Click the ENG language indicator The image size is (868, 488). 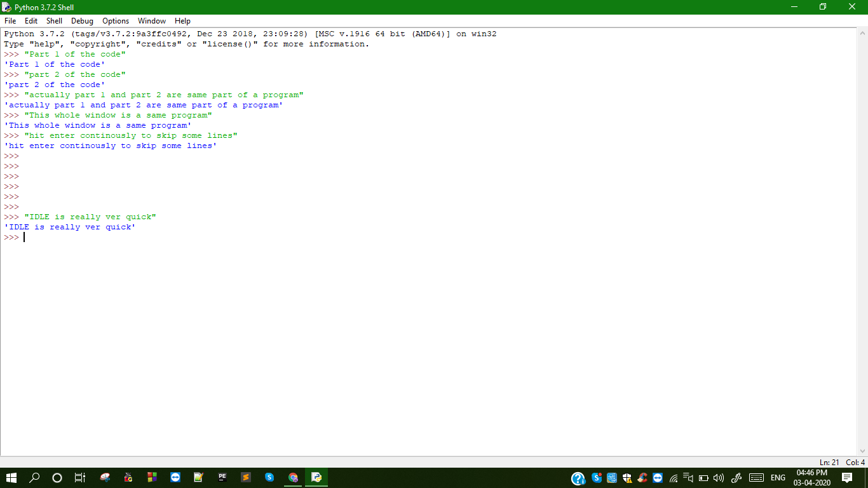[x=778, y=478]
